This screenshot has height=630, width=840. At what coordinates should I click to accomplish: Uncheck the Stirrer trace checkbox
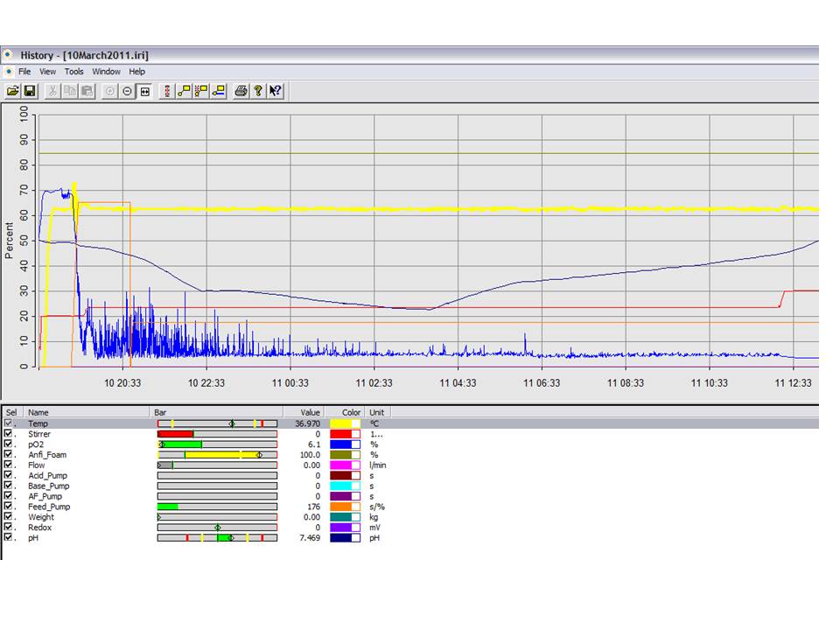pos(9,434)
